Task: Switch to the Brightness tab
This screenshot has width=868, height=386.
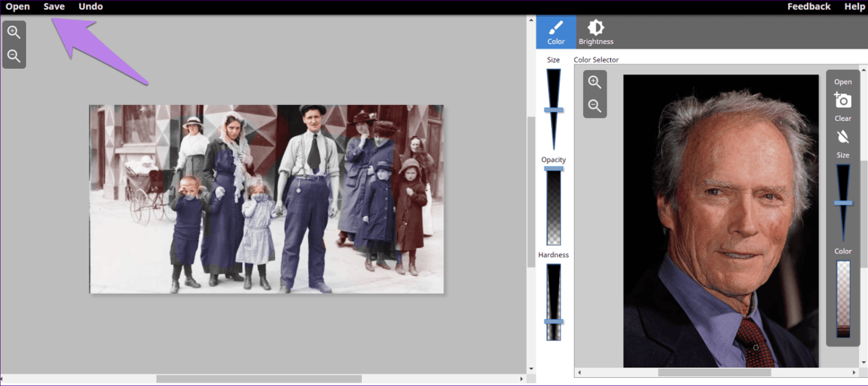Action: pos(595,32)
